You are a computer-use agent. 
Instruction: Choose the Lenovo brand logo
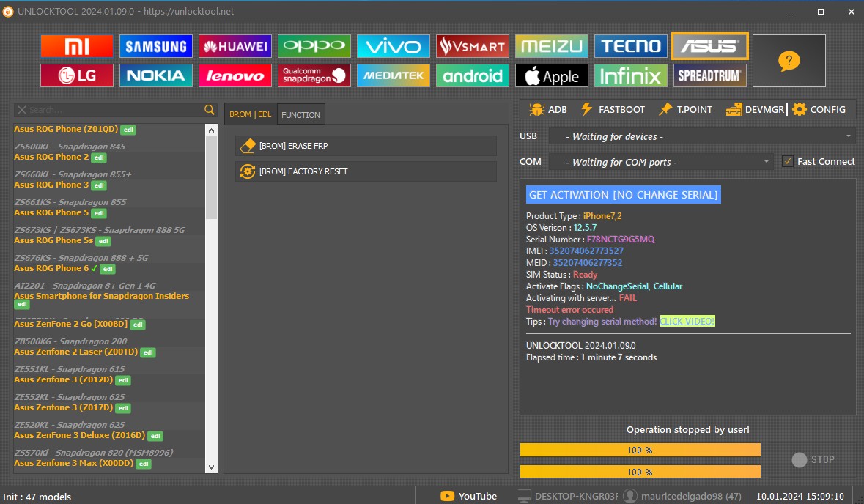235,75
